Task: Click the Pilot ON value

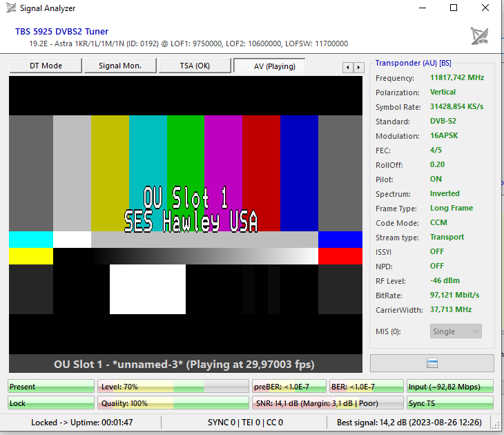Action: click(x=436, y=179)
